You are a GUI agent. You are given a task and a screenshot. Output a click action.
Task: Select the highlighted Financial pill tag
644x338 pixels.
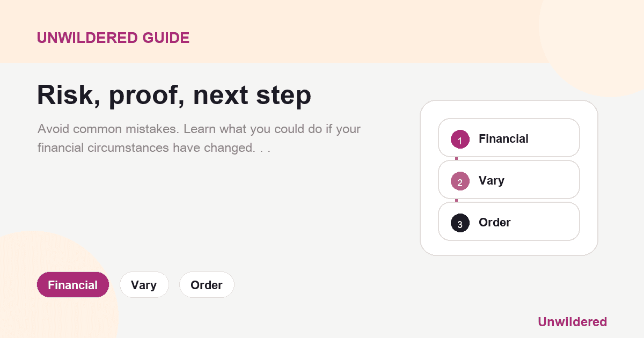(x=73, y=285)
